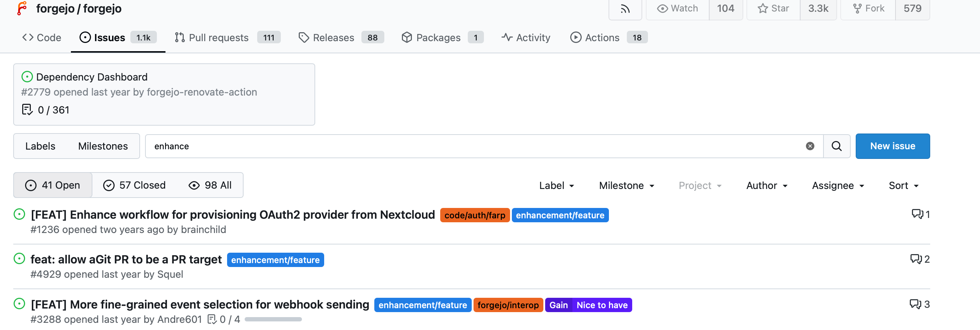This screenshot has height=330, width=980.
Task: Switch to 57 Closed issues filter
Action: pos(134,185)
